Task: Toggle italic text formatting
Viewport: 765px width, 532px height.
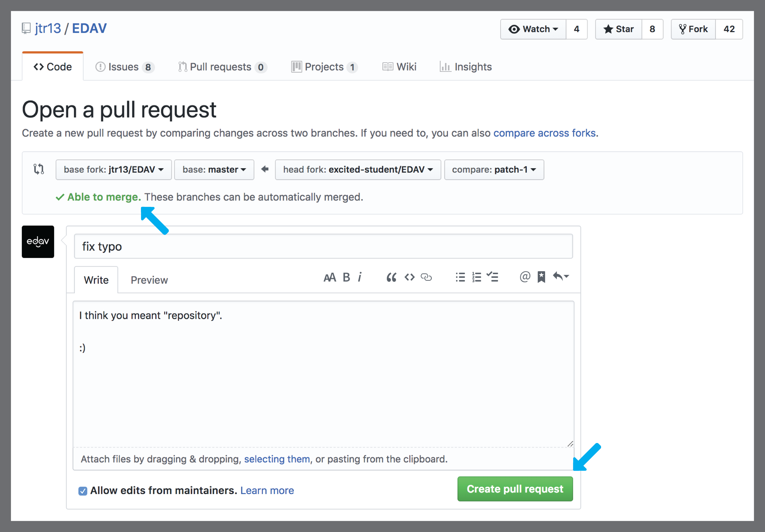Action: click(x=360, y=277)
